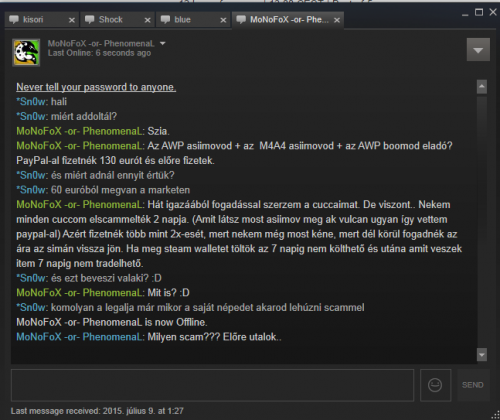Close the Shock chat tab
The width and height of the screenshot is (500, 420).
coord(147,20)
